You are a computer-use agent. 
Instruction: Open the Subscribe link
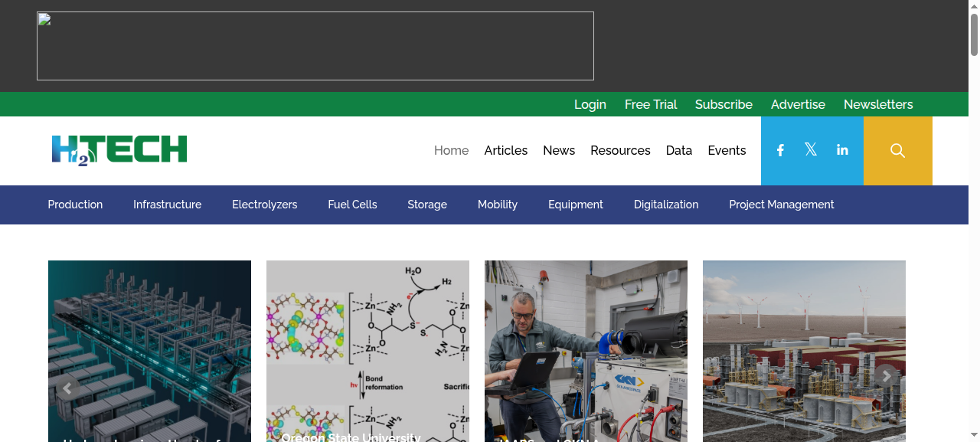[x=724, y=104]
